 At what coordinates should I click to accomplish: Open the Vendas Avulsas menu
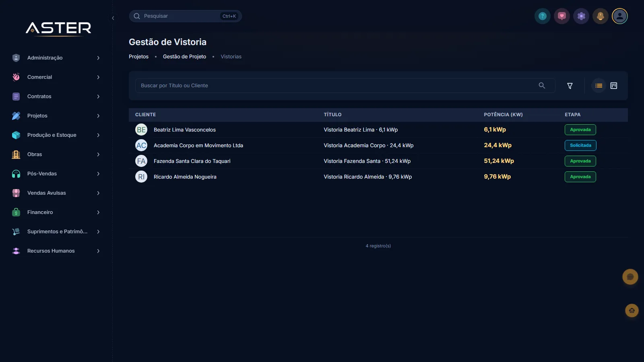click(x=56, y=193)
